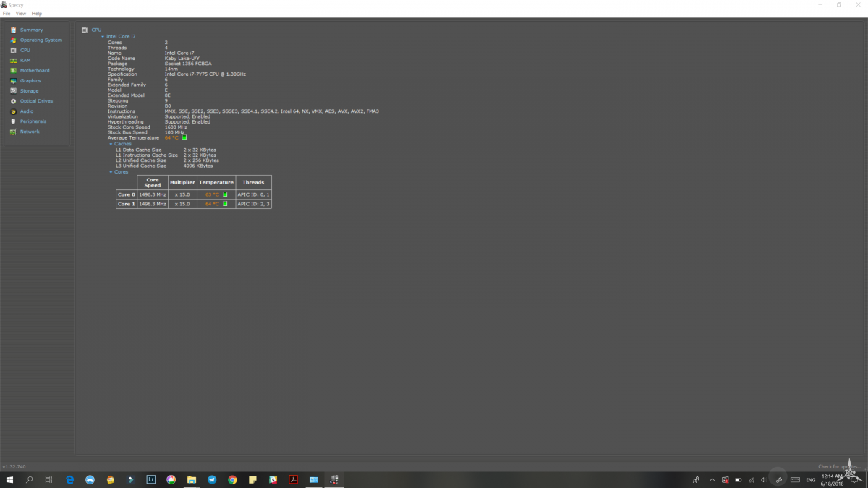Click the v1.32.740 version text
Viewport: 868px width, 488px height.
pos(14,467)
